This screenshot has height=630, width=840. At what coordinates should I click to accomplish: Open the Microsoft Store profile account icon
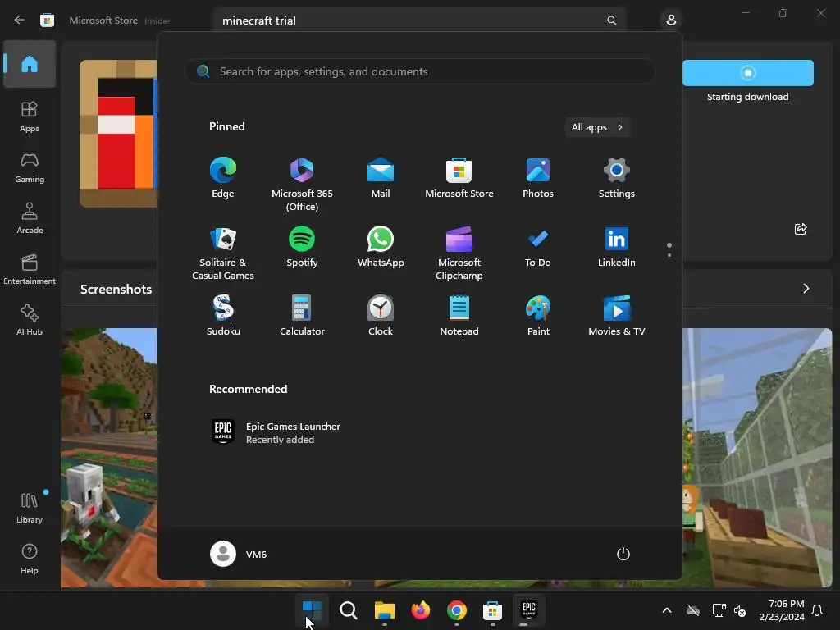(671, 21)
